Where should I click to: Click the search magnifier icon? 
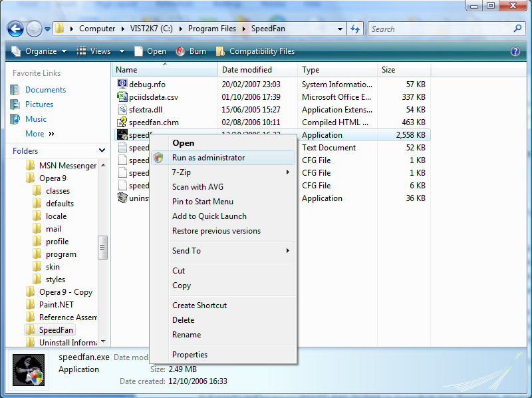pos(517,29)
